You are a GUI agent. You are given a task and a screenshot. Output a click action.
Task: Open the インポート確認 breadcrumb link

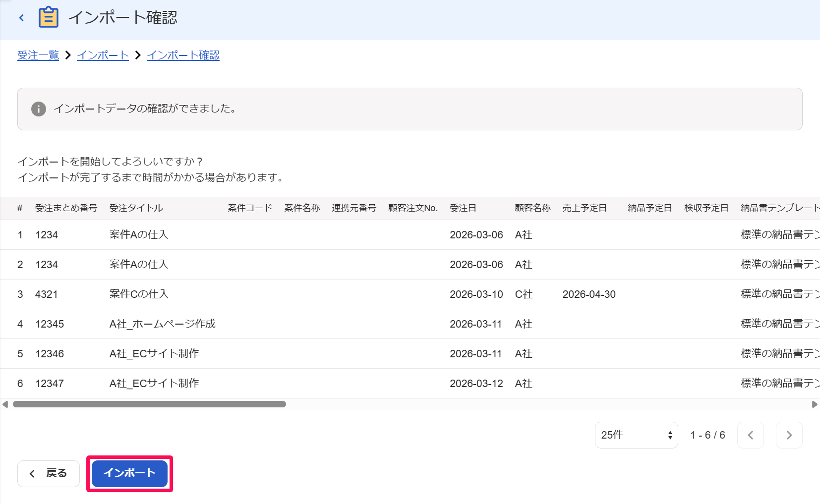point(183,56)
